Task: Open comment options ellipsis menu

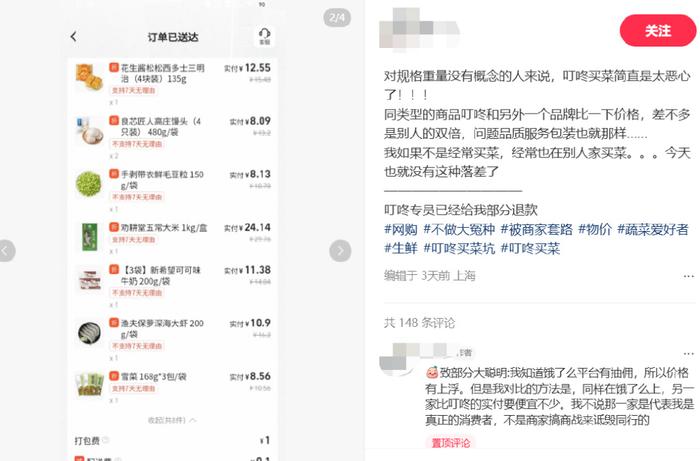Action: coord(688,354)
